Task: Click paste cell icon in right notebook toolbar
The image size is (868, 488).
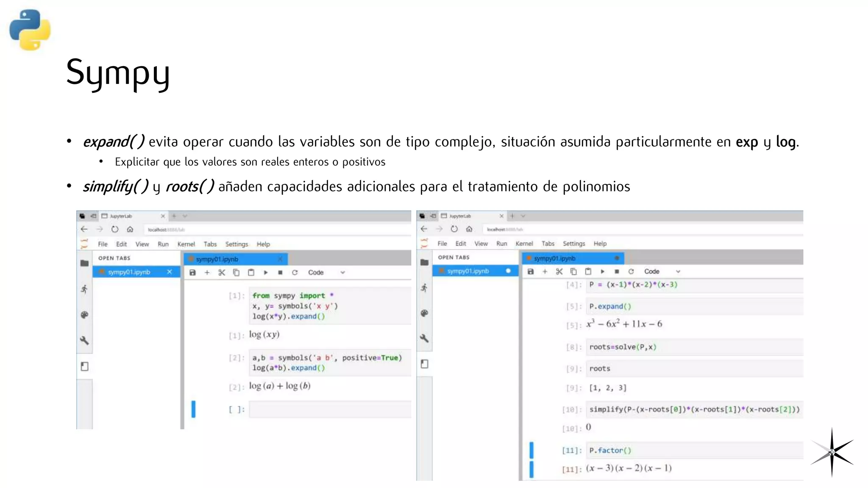Action: 588,272
